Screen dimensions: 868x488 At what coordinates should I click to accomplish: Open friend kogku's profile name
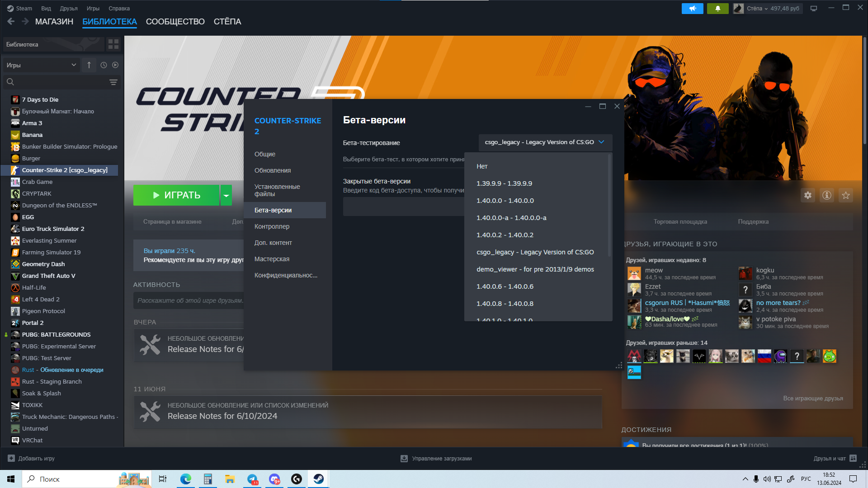[x=765, y=270]
